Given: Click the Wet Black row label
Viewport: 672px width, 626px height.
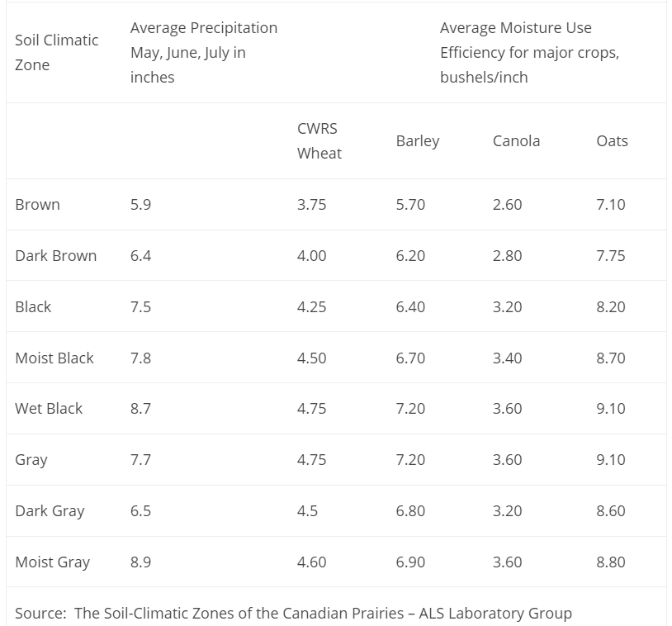Looking at the screenshot, I should (x=49, y=409).
